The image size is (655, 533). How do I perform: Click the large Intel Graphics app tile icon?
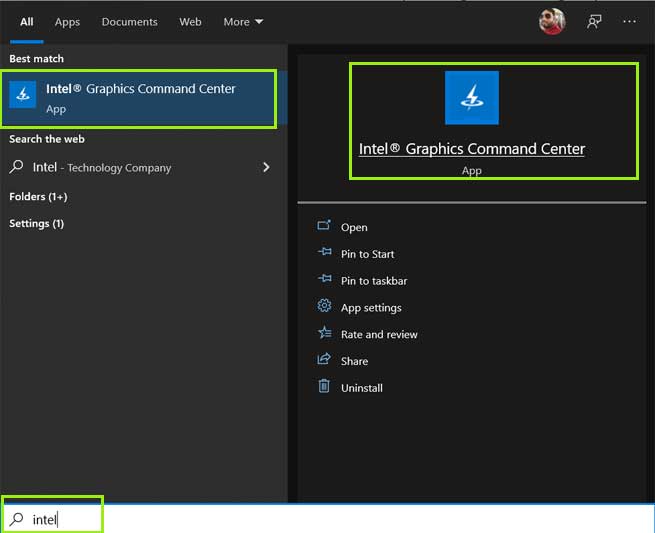(472, 98)
